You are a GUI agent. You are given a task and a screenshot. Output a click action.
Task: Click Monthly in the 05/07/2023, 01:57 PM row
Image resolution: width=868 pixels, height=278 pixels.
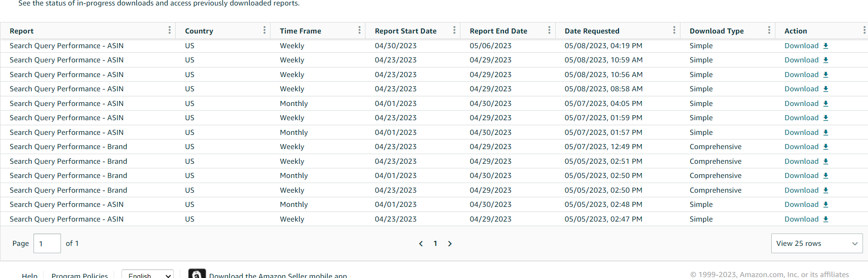coord(294,133)
